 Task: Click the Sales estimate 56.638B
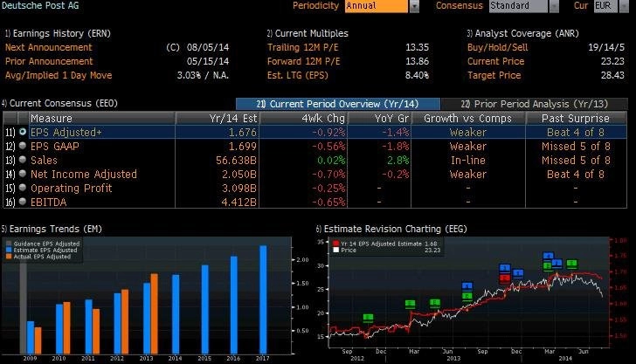pos(236,160)
